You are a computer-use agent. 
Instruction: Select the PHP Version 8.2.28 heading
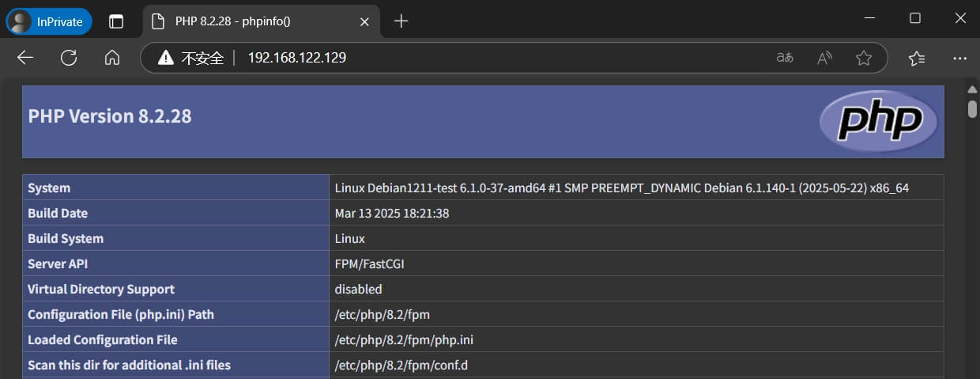point(110,116)
